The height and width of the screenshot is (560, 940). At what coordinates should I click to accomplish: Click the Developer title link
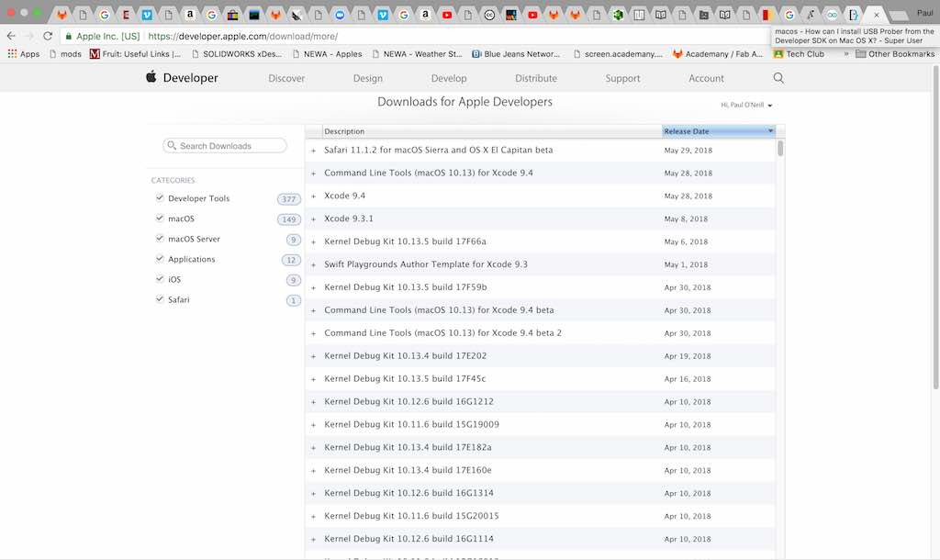(x=191, y=78)
